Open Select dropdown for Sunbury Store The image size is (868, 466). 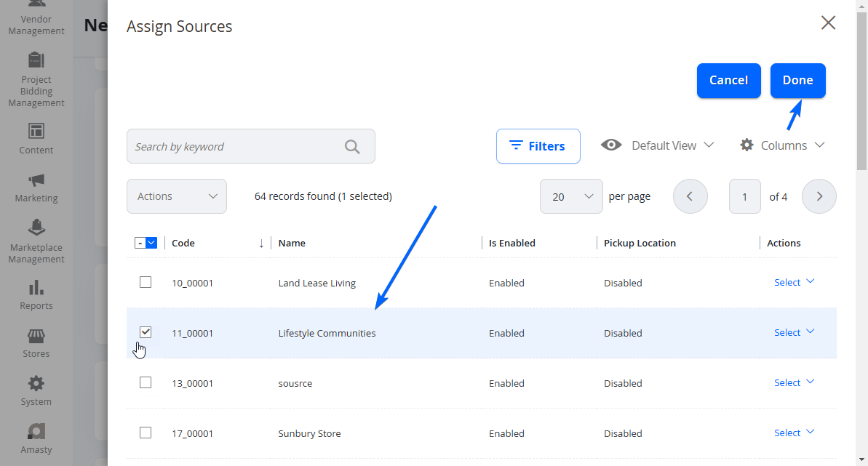click(795, 433)
